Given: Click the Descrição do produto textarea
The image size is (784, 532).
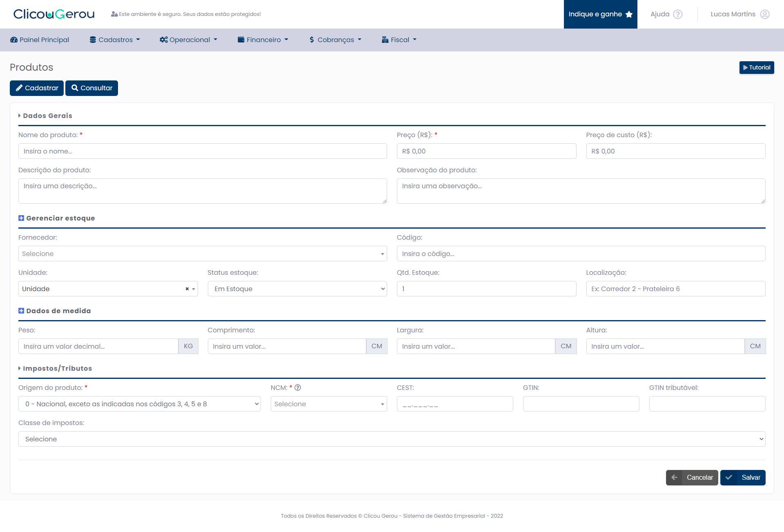Looking at the screenshot, I should (x=203, y=191).
